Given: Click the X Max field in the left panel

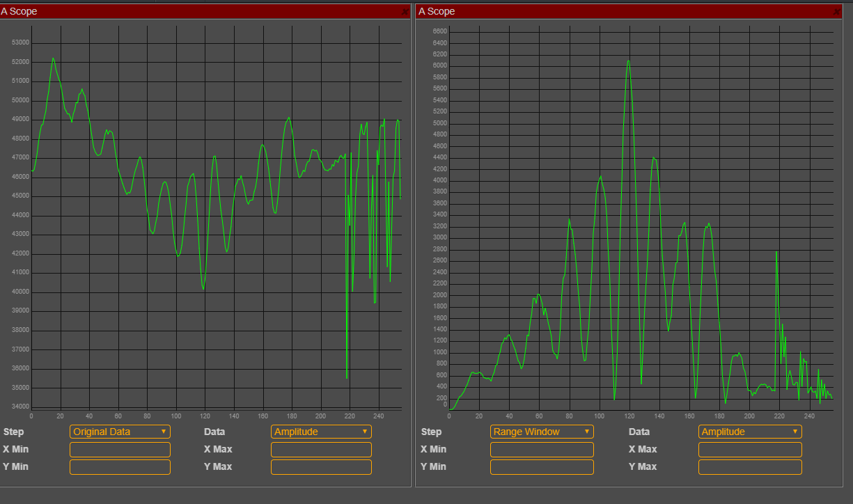Looking at the screenshot, I should click(321, 450).
